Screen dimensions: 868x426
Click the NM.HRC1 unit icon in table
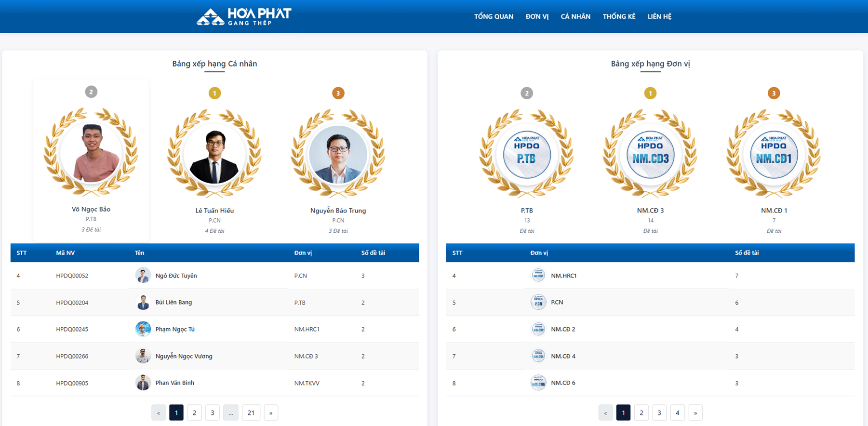click(x=538, y=276)
